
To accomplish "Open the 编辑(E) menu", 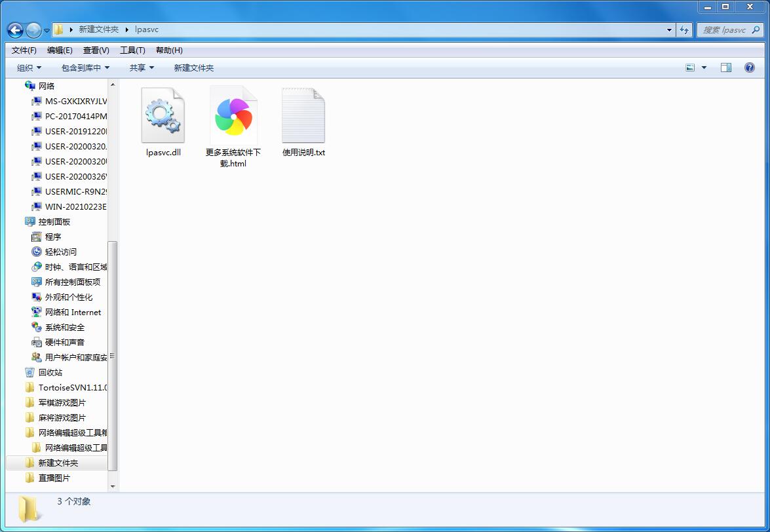I will point(60,50).
